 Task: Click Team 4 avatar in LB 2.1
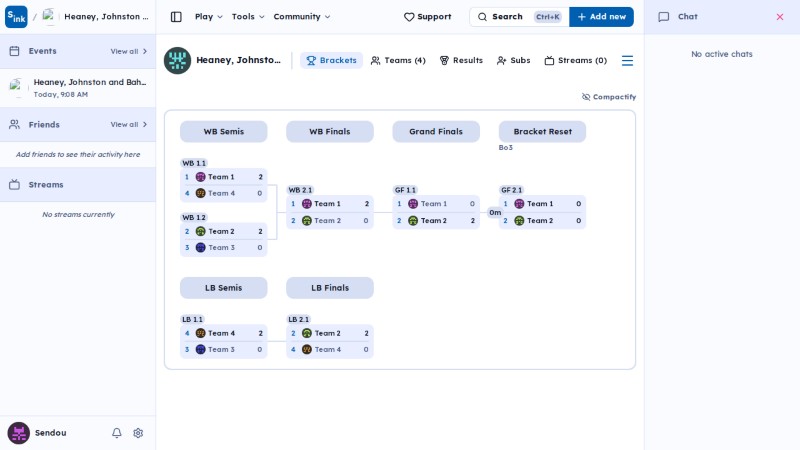click(307, 349)
